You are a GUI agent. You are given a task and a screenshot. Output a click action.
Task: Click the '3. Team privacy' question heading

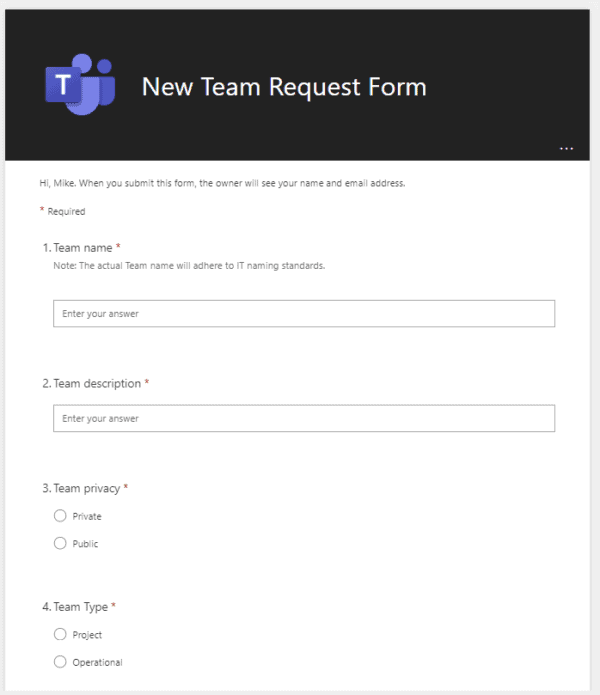tap(82, 488)
